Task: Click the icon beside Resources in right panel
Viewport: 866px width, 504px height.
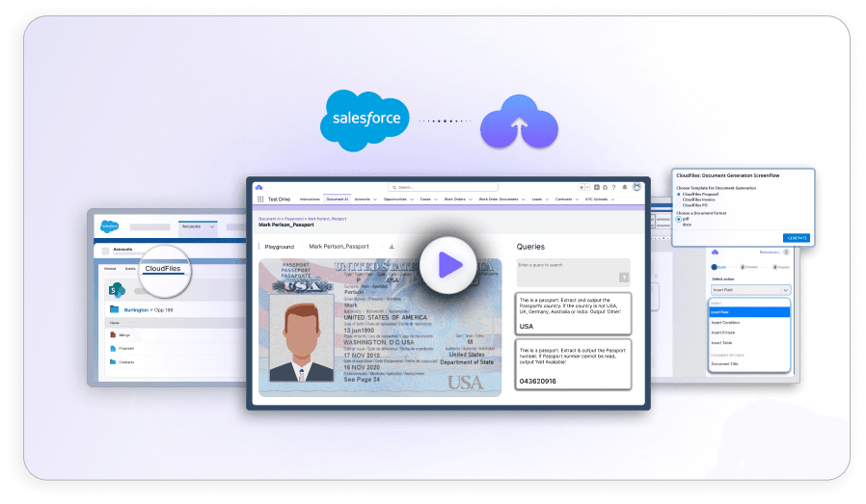Action: 786,252
